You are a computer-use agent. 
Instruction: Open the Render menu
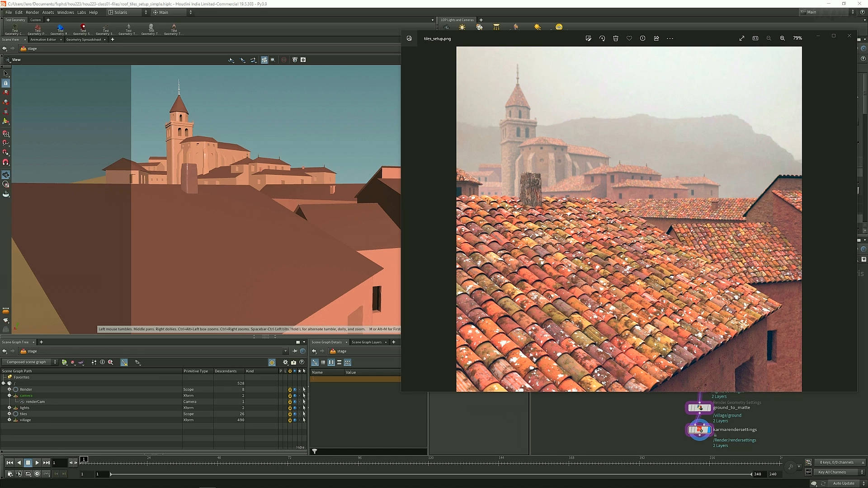click(x=32, y=12)
